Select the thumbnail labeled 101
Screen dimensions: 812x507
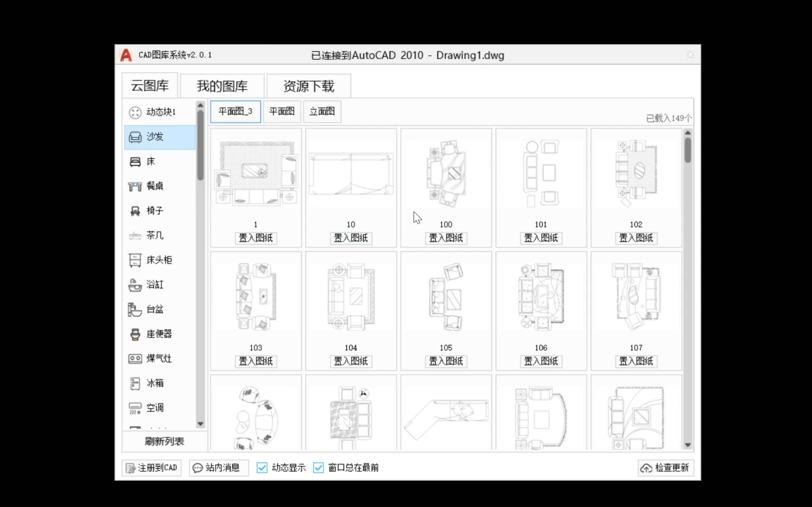tap(541, 174)
